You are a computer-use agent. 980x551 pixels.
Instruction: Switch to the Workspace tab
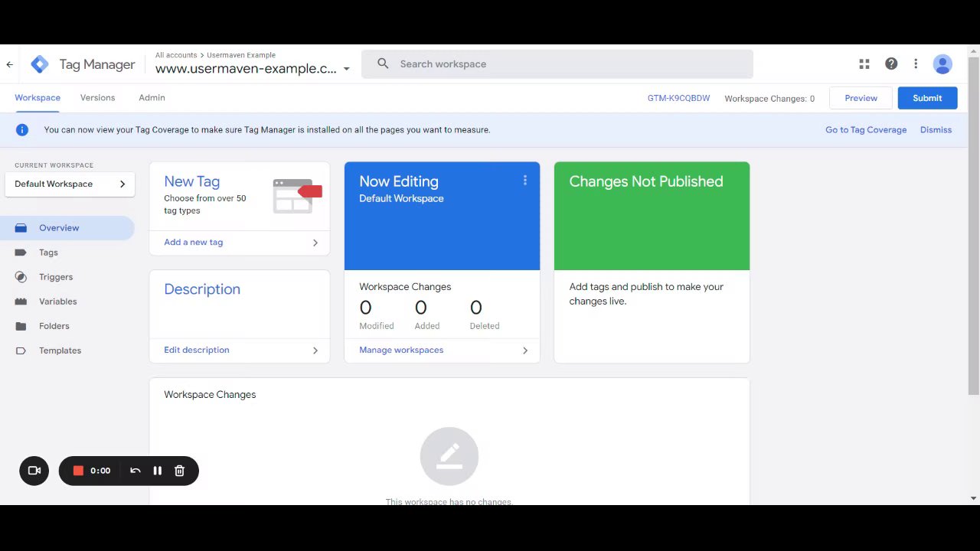[x=38, y=98]
